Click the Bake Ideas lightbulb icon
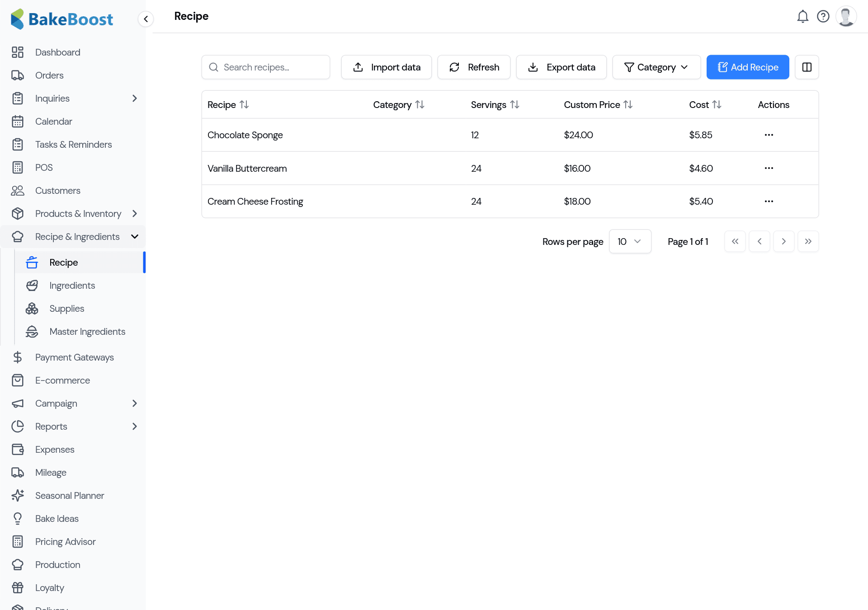 pyautogui.click(x=18, y=519)
